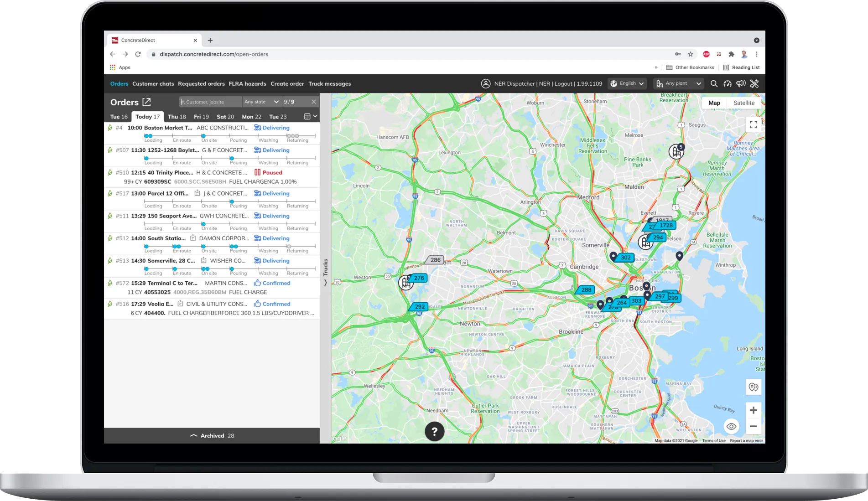Select the Thu 18 date tab

point(177,117)
